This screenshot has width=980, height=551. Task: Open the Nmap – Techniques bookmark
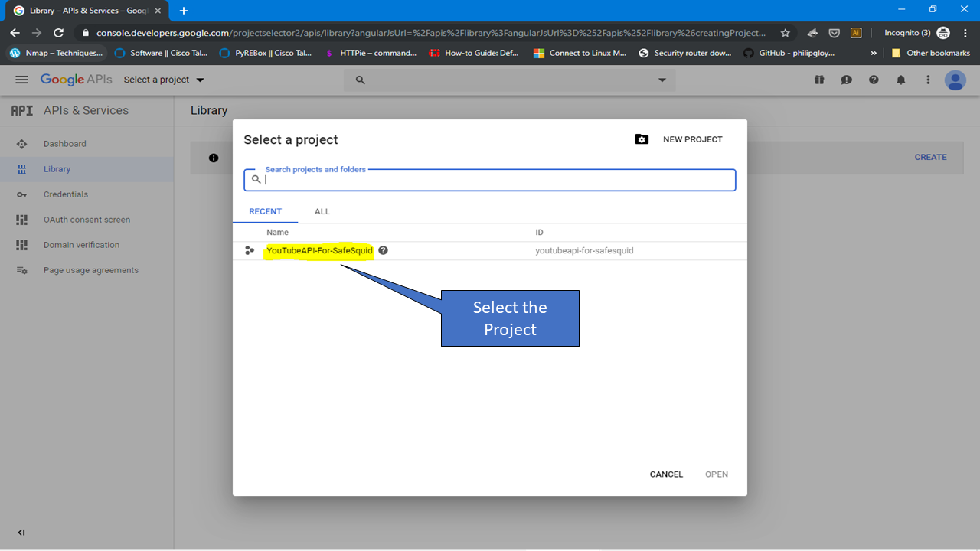pos(56,53)
